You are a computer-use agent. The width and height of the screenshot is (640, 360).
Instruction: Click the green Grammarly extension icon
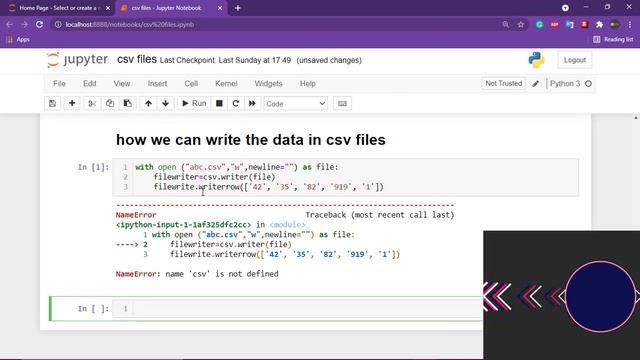(539, 24)
